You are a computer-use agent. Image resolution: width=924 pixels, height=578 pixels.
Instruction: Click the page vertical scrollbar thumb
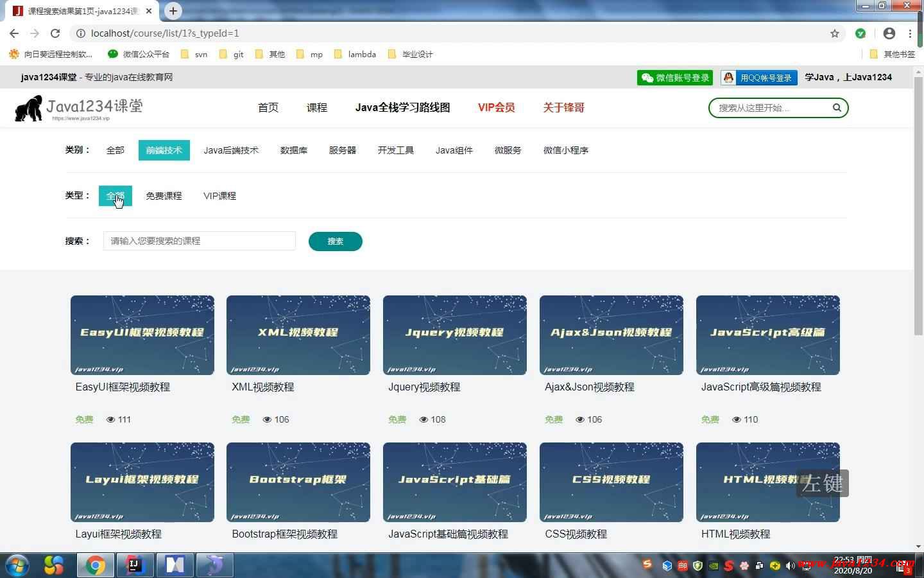(919, 206)
